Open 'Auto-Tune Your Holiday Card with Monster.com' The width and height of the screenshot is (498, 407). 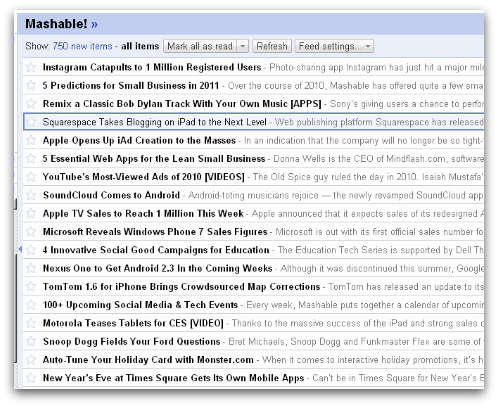pos(148,360)
